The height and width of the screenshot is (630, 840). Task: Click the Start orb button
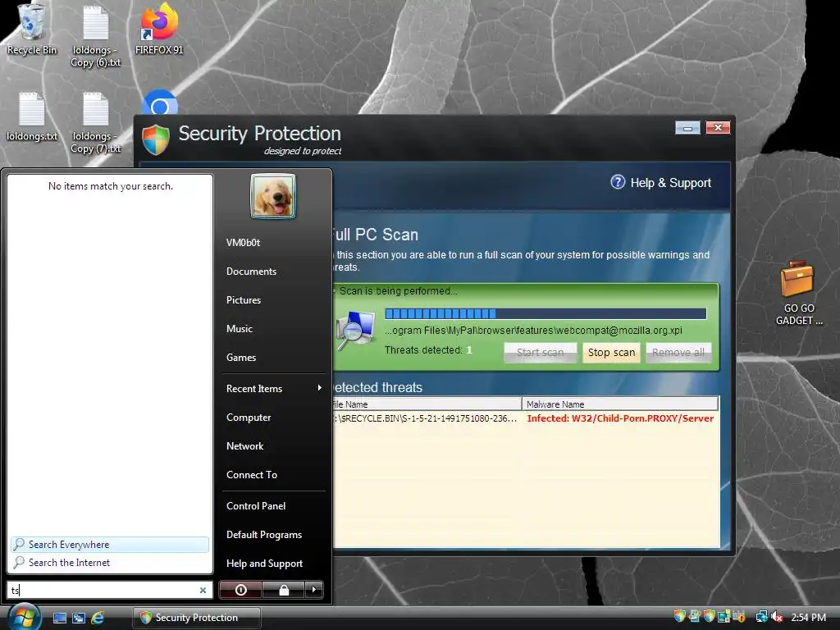coord(23,617)
